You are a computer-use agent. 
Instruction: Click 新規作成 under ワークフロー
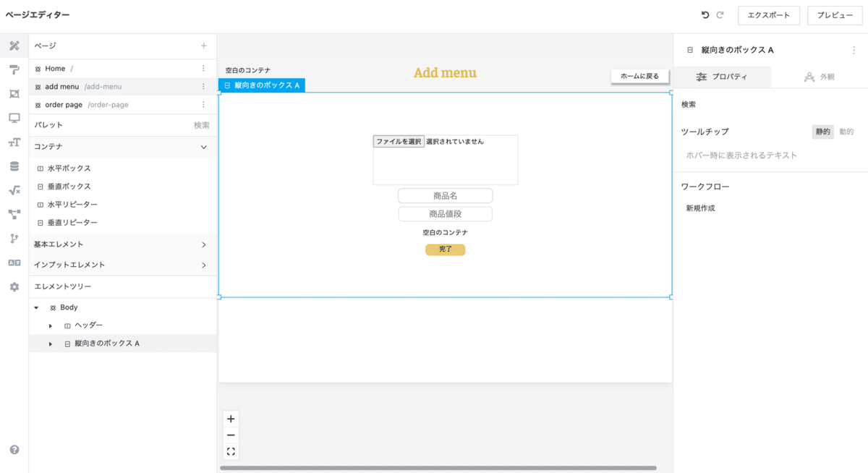(x=701, y=208)
